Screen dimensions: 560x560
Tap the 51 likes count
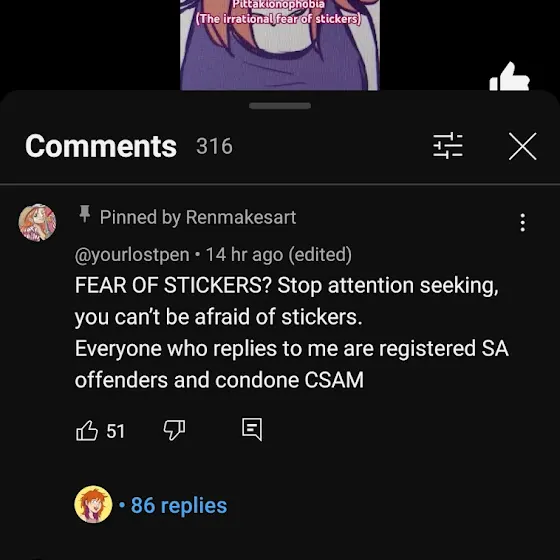(x=116, y=431)
